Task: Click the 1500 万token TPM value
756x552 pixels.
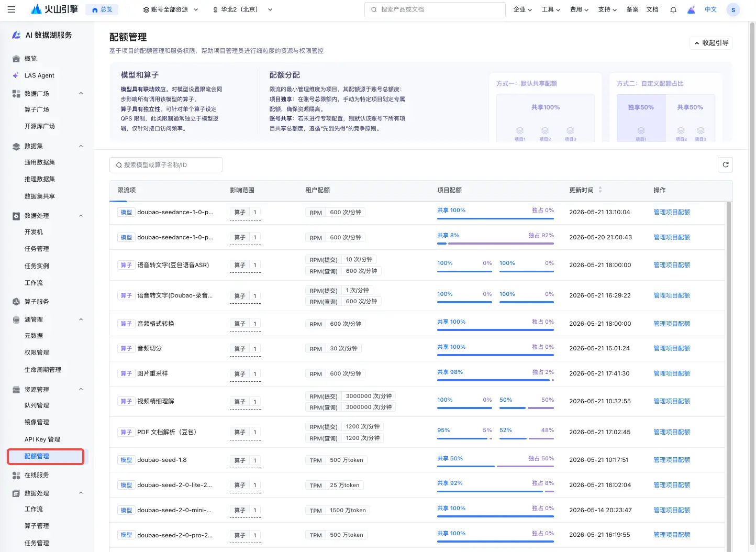Action: pyautogui.click(x=348, y=510)
